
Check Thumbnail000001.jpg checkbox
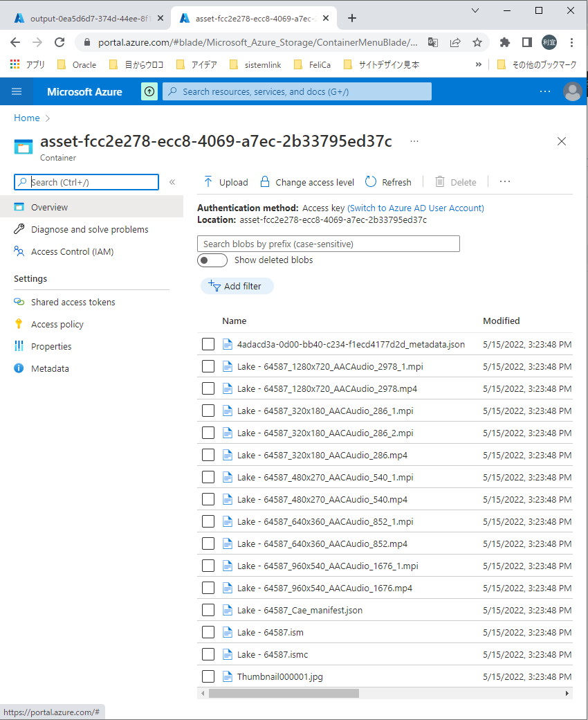click(208, 676)
